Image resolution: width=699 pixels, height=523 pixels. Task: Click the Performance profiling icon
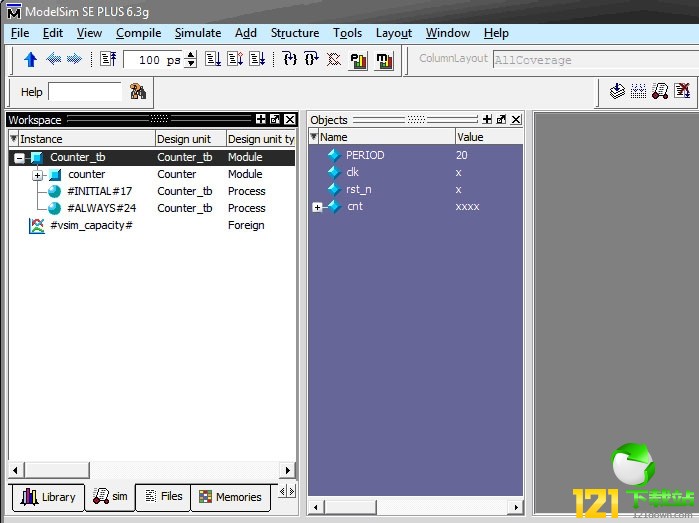pyautogui.click(x=359, y=61)
